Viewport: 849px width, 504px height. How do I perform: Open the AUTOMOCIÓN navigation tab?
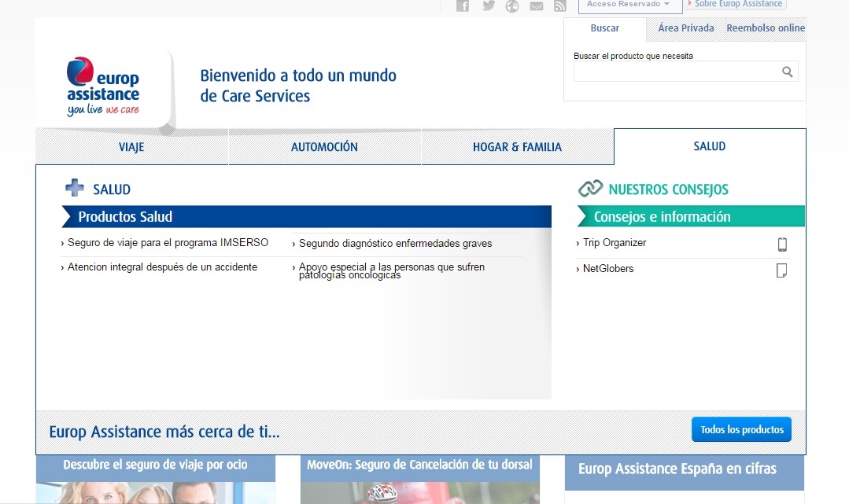coord(324,147)
